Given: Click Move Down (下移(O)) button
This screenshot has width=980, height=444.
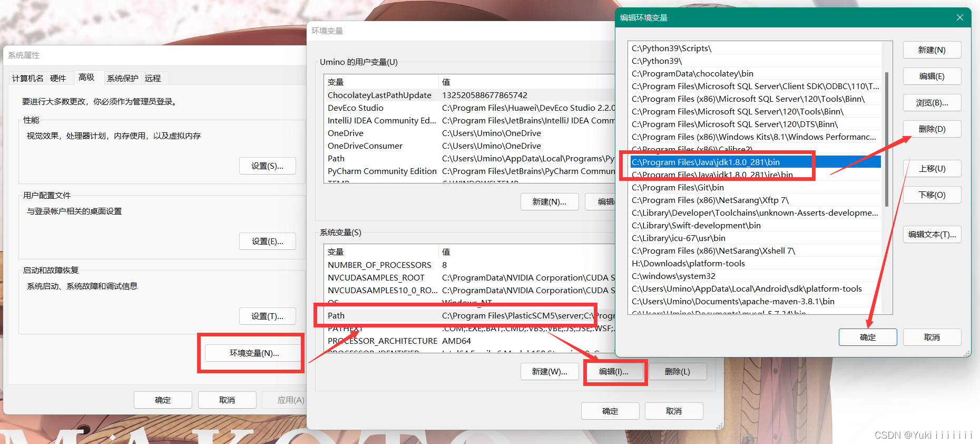Looking at the screenshot, I should 932,195.
